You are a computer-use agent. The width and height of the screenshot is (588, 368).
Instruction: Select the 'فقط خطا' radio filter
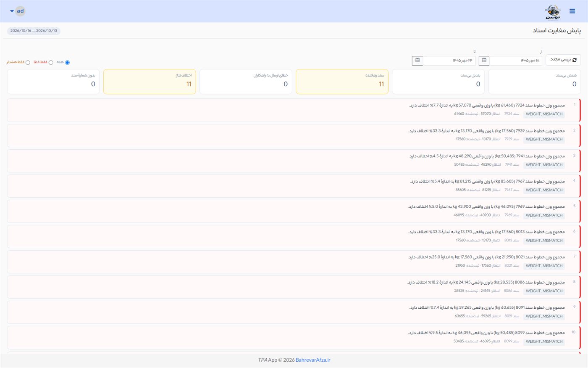pos(51,62)
